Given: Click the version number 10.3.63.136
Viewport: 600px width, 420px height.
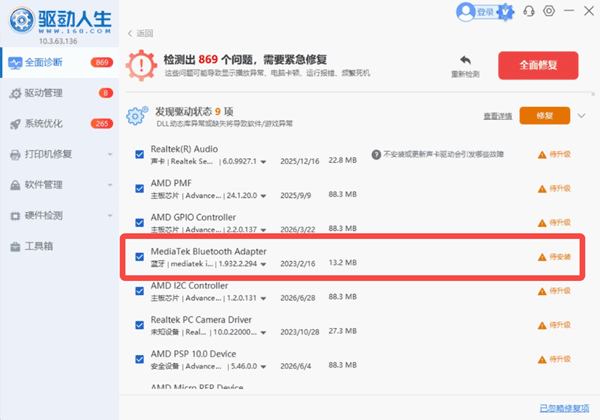Looking at the screenshot, I should [x=58, y=41].
